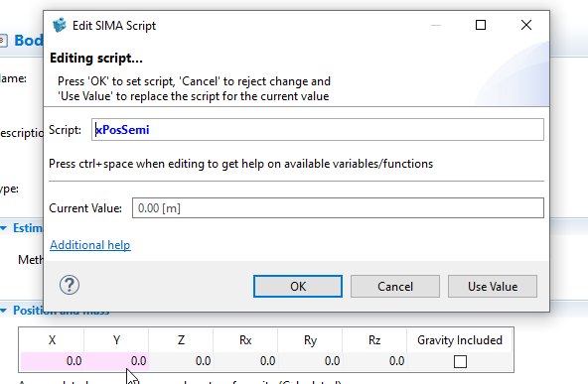
Task: Click the X column header
Action: (x=52, y=340)
